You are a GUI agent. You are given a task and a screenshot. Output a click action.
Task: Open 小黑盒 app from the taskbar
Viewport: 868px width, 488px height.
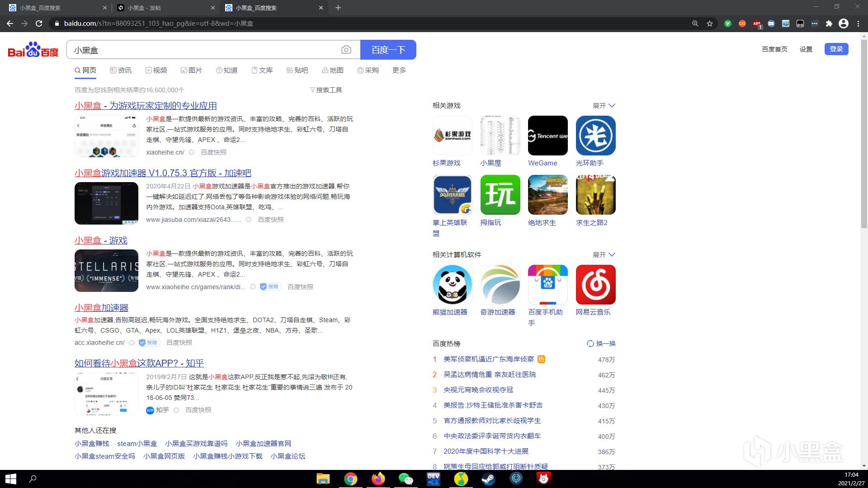pos(543,479)
